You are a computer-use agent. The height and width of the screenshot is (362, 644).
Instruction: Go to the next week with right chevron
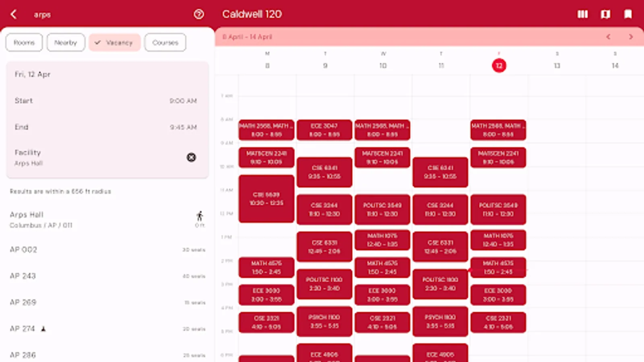tap(631, 37)
